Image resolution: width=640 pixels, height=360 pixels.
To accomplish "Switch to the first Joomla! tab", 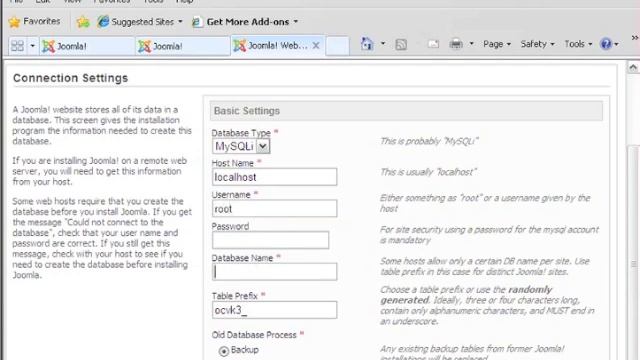I will coord(87,46).
